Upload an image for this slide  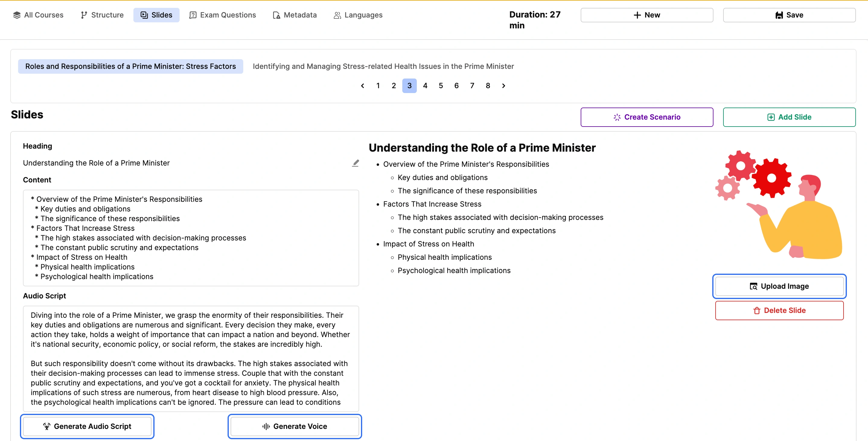coord(779,286)
